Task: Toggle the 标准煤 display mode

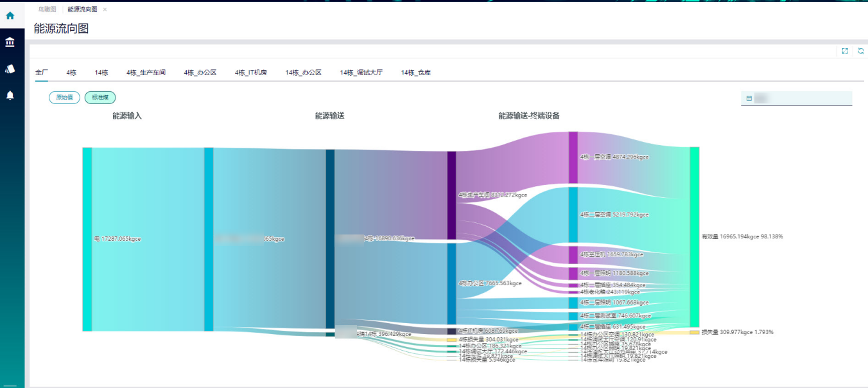Action: (100, 98)
